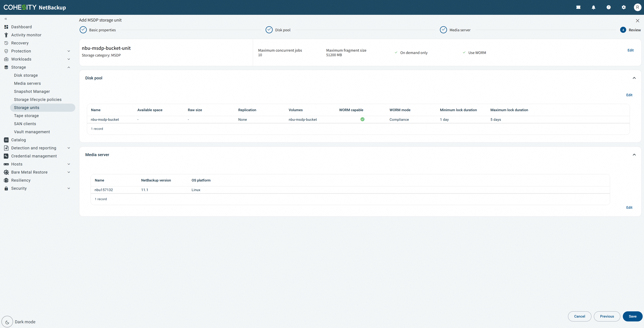
Task: Click the Compliance WORM mode value
Action: click(399, 120)
